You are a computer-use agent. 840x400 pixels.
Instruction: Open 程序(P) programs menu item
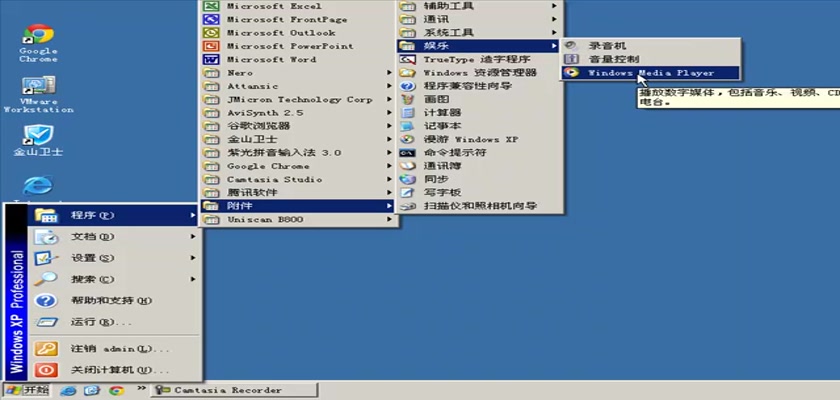pyautogui.click(x=115, y=215)
